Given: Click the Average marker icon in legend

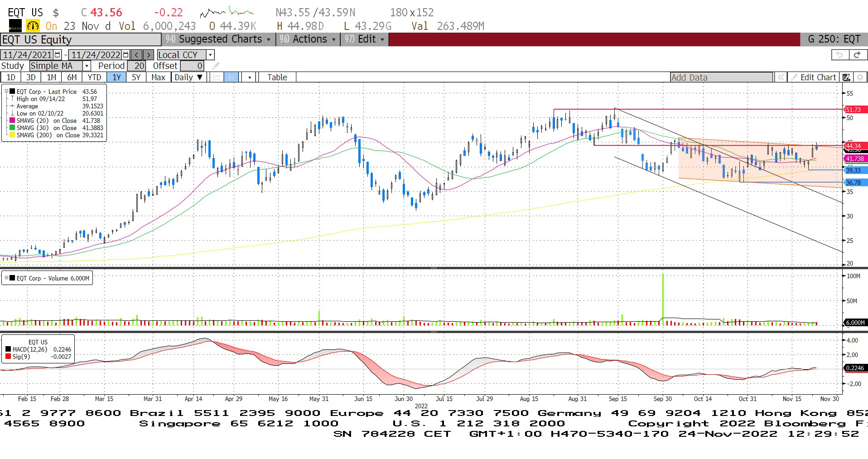Looking at the screenshot, I should click(13, 106).
